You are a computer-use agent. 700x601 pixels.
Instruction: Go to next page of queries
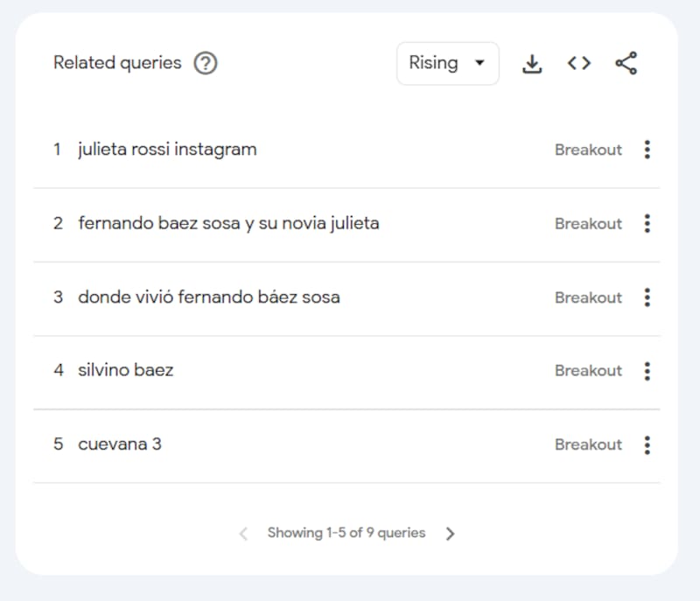click(450, 534)
